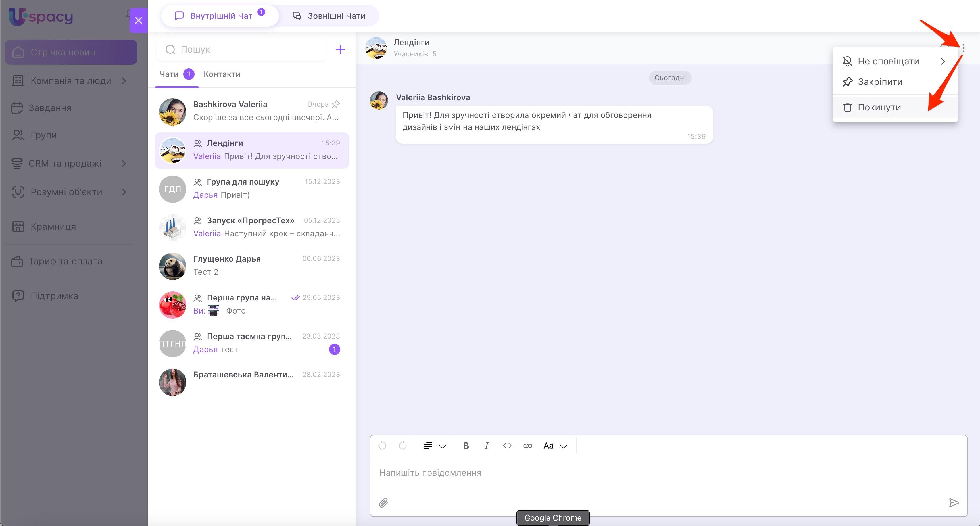The image size is (980, 526).
Task: Click the plus icon to create new chat
Action: click(x=340, y=49)
